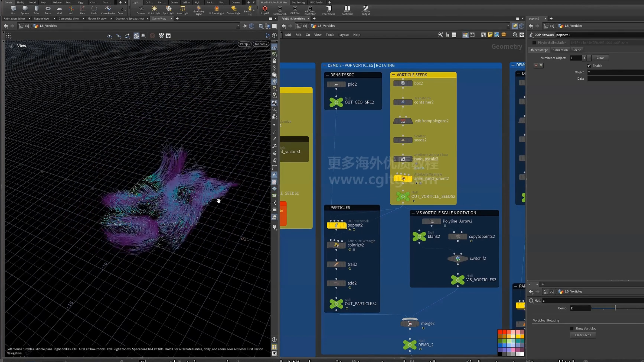Screen dimensions: 644x362
Task: Click the Torus shelf tool
Action: (48, 10)
